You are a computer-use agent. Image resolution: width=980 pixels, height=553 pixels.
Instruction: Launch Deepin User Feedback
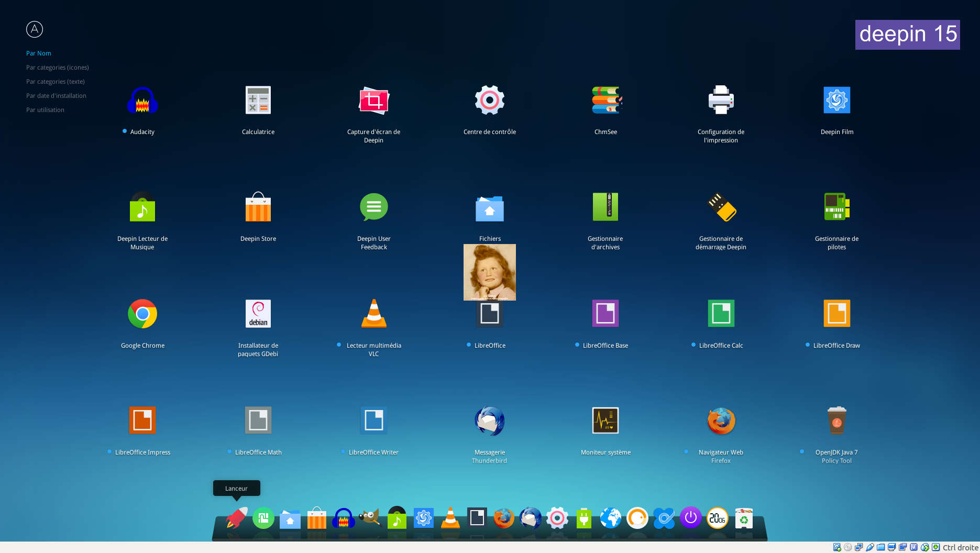point(373,207)
